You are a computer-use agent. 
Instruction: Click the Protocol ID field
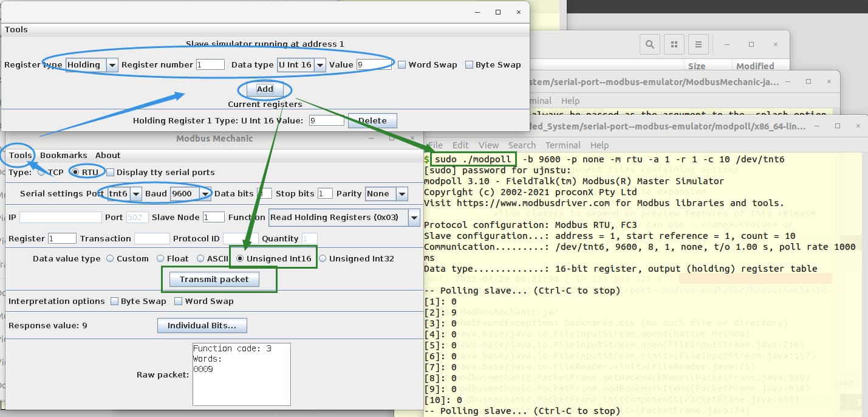pyautogui.click(x=241, y=238)
